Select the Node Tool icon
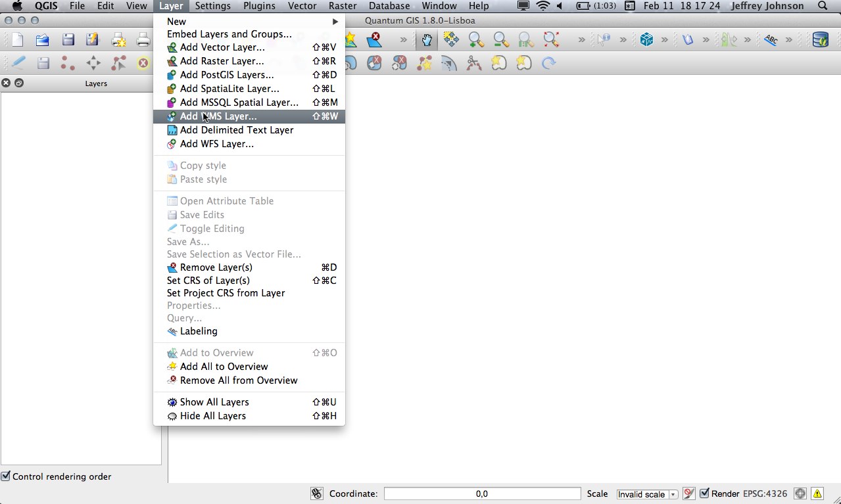The height and width of the screenshot is (504, 841). click(118, 63)
